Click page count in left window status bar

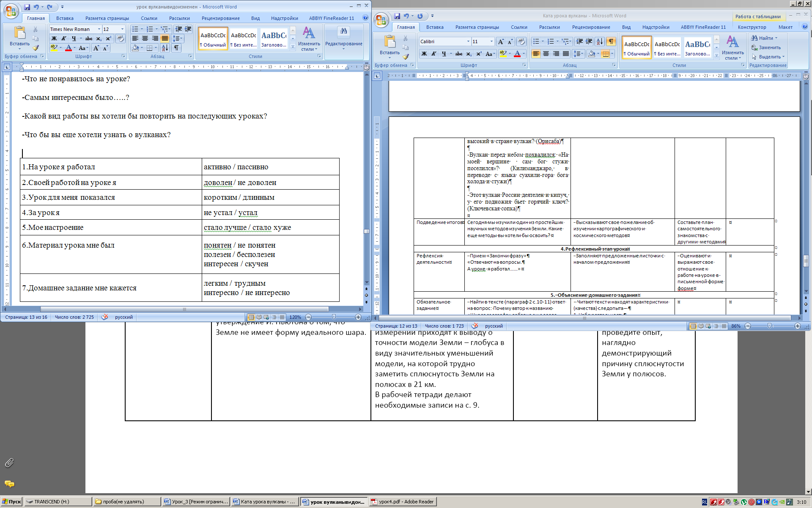26,317
